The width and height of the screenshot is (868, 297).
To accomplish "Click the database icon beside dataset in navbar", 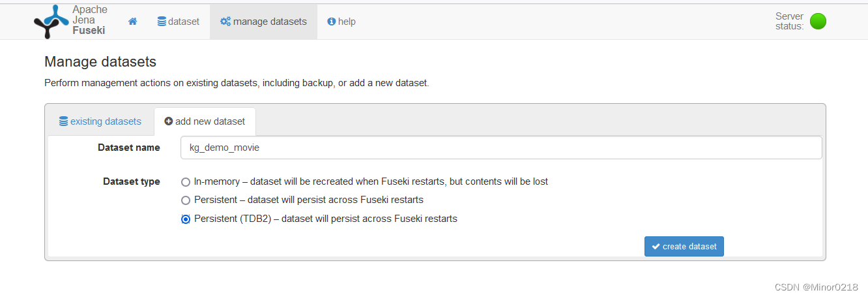I will click(x=162, y=22).
